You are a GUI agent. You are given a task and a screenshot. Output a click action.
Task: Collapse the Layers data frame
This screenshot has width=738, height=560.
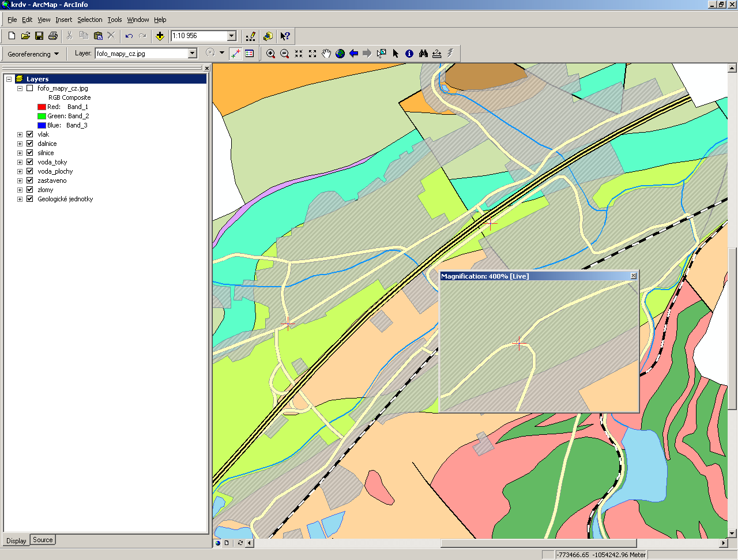(x=9, y=79)
